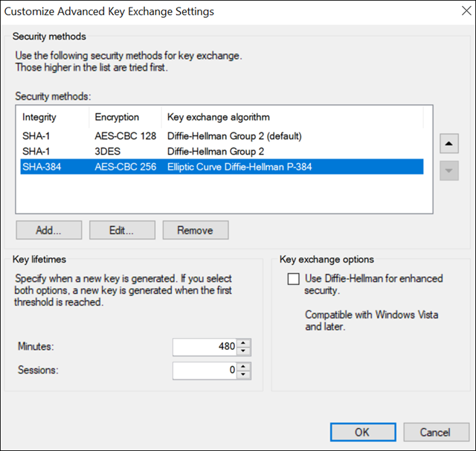The width and height of the screenshot is (476, 451).
Task: Remove the selected security method
Action: [196, 230]
